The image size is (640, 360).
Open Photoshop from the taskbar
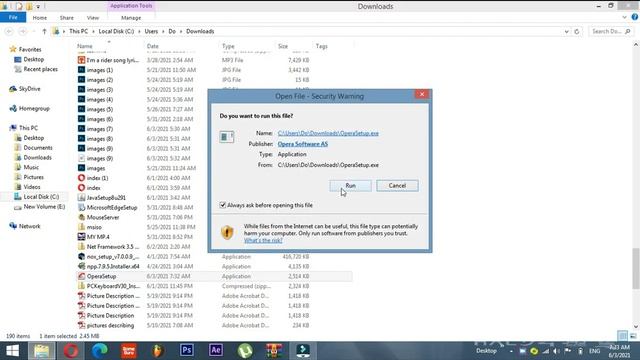tap(187, 351)
